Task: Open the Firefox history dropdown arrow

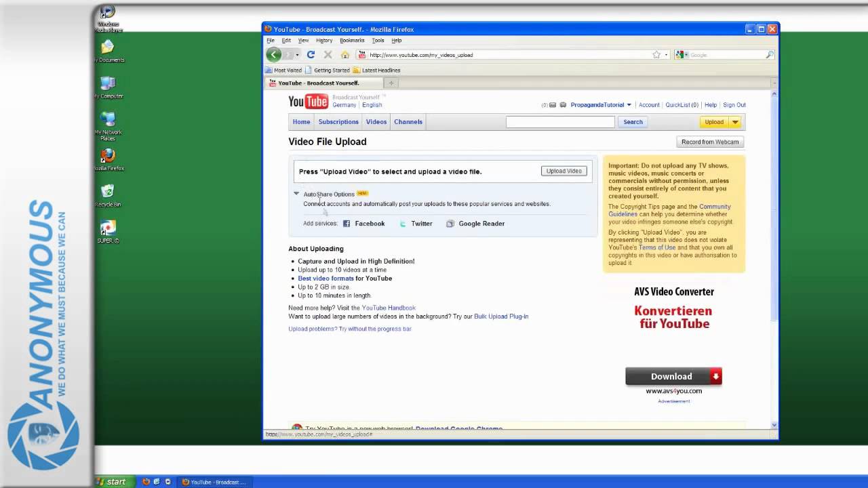Action: 297,55
